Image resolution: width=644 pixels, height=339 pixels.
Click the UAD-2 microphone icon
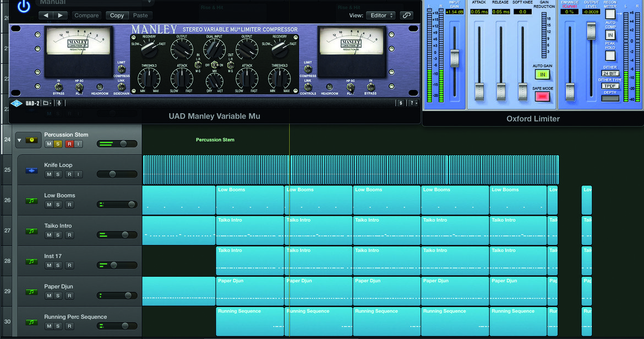click(59, 103)
